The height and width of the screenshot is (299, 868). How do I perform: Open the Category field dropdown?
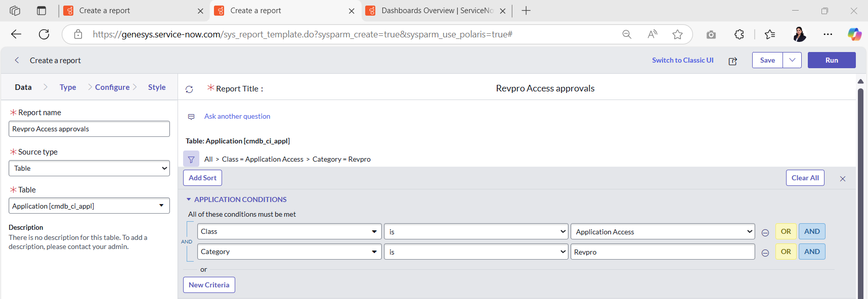(x=289, y=252)
